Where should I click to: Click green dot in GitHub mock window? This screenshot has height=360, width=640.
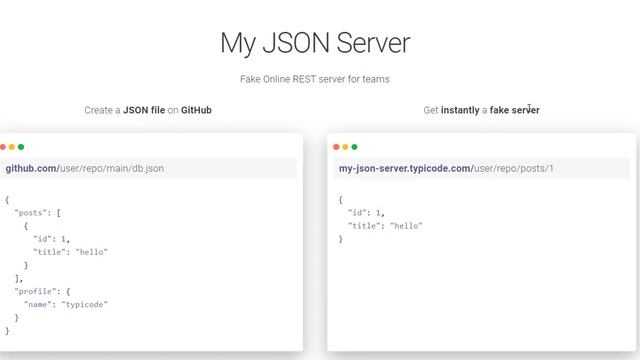pos(21,147)
